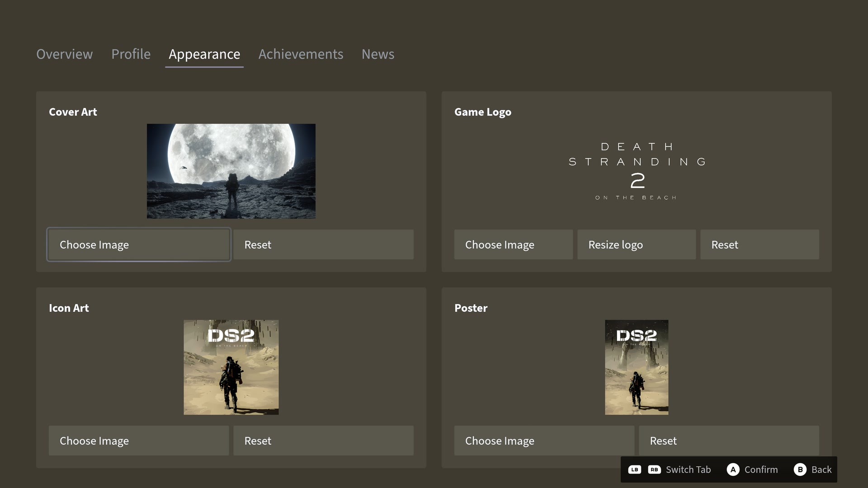Click the DS2 Poster thumbnail
The height and width of the screenshot is (488, 868).
coord(637,367)
